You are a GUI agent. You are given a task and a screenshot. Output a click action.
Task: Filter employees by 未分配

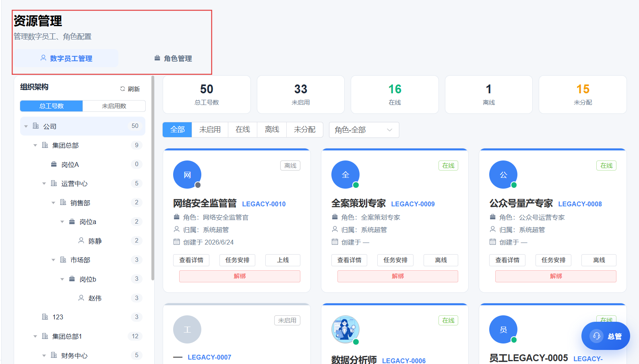[x=305, y=130]
